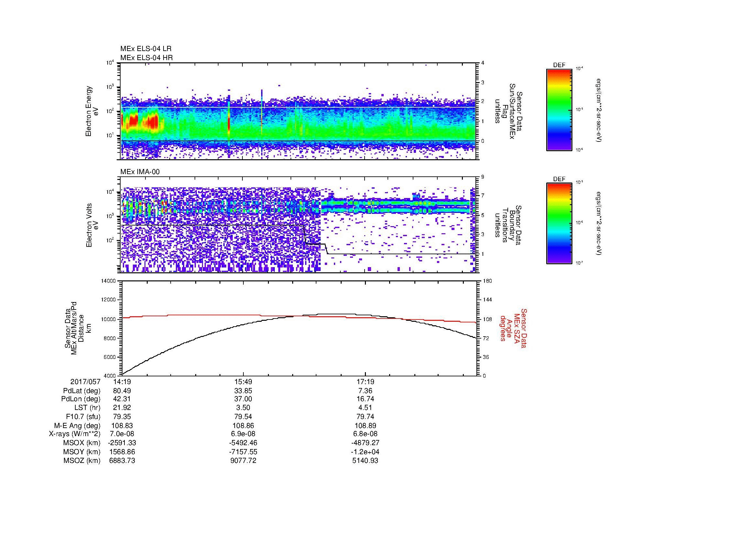Click the PdLat value 7.36
The width and height of the screenshot is (756, 534).
click(366, 391)
